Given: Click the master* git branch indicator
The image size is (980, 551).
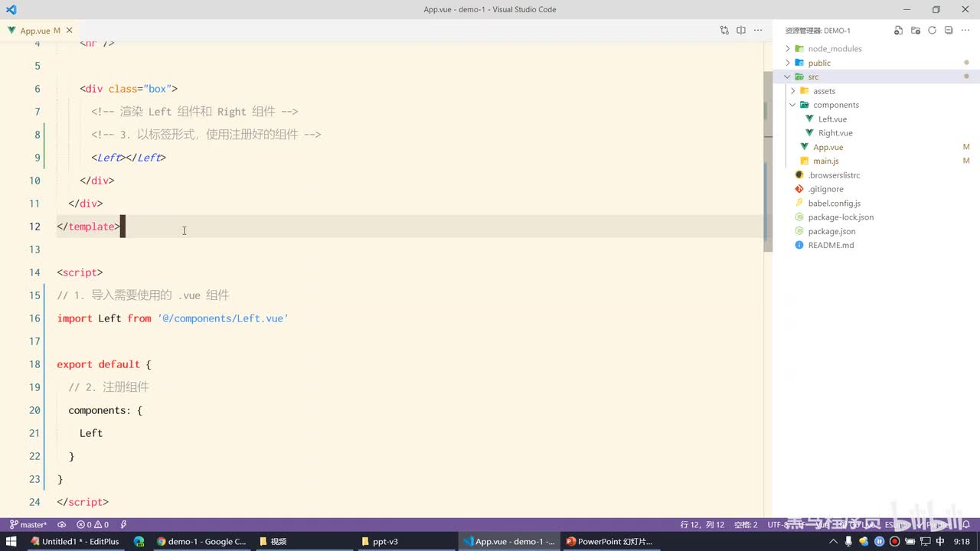Looking at the screenshot, I should (28, 525).
